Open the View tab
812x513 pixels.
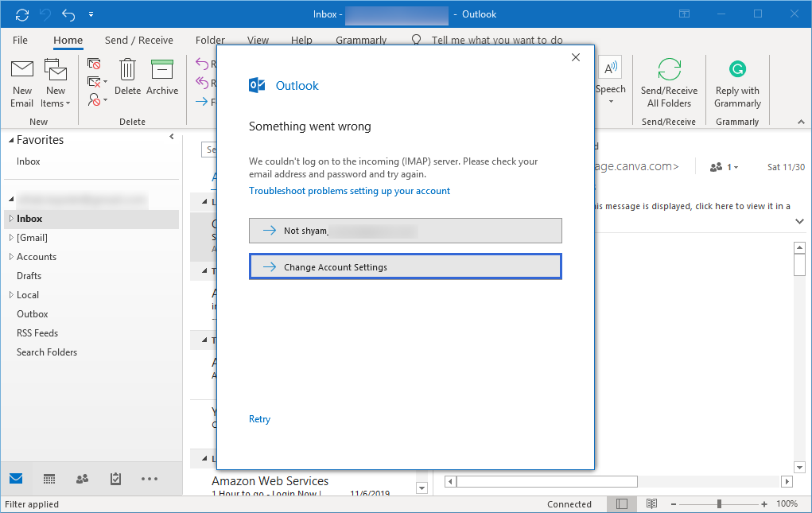click(x=258, y=41)
